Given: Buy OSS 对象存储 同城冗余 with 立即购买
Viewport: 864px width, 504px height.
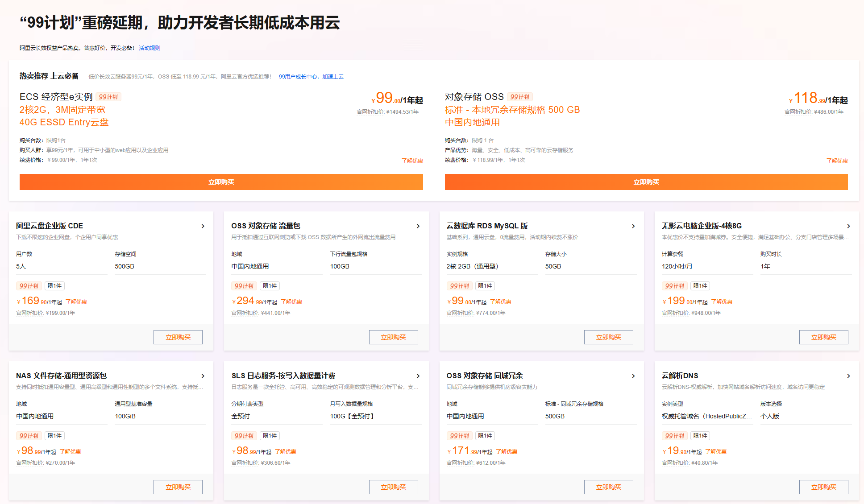Looking at the screenshot, I should pos(609,487).
